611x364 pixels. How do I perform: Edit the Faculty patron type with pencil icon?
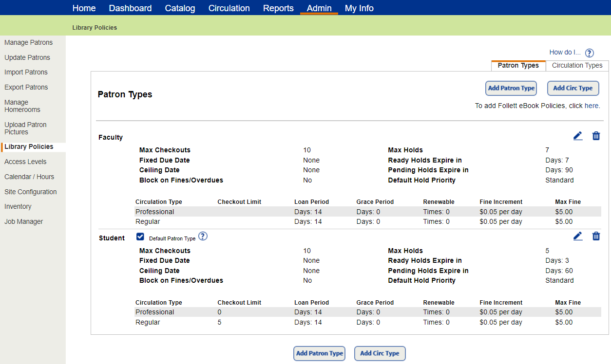pos(578,136)
